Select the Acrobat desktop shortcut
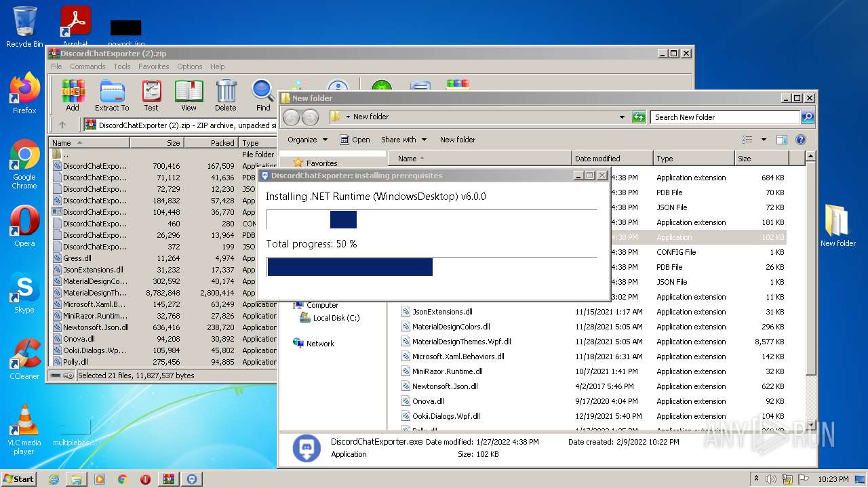868x488 pixels. [x=75, y=27]
